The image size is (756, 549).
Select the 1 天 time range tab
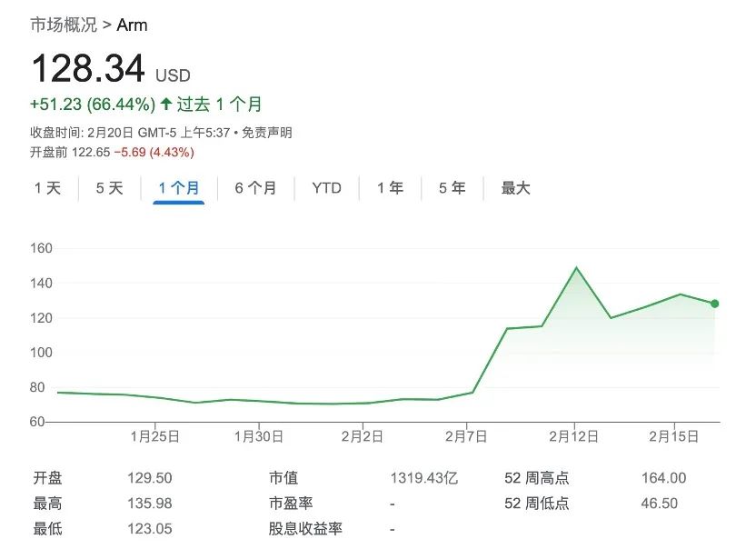coord(48,187)
